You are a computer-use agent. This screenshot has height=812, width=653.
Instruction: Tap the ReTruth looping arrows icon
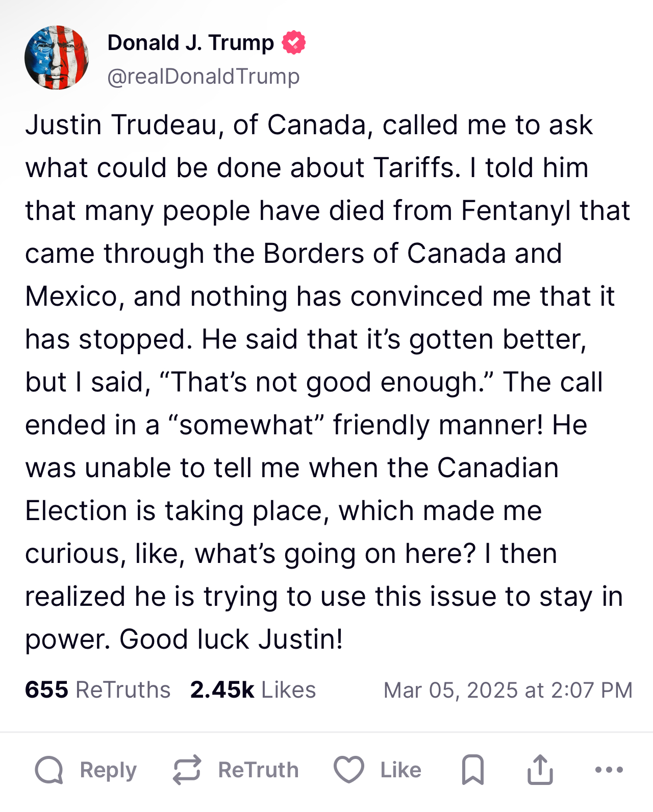point(187,770)
